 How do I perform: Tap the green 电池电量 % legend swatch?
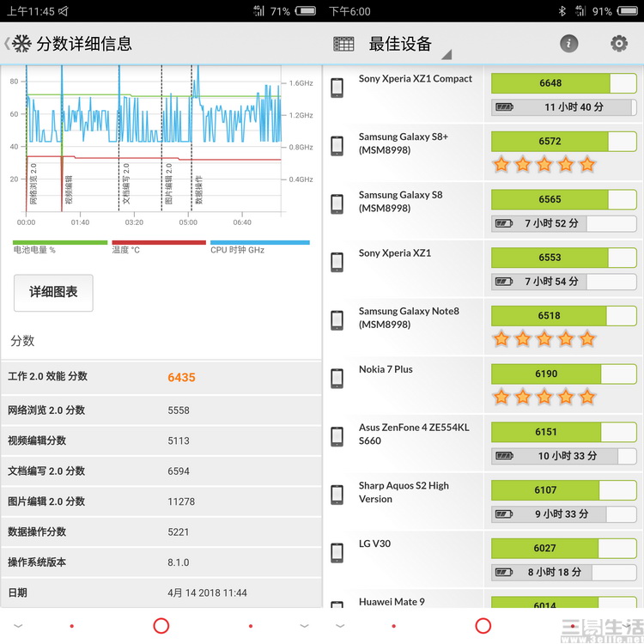coord(60,243)
